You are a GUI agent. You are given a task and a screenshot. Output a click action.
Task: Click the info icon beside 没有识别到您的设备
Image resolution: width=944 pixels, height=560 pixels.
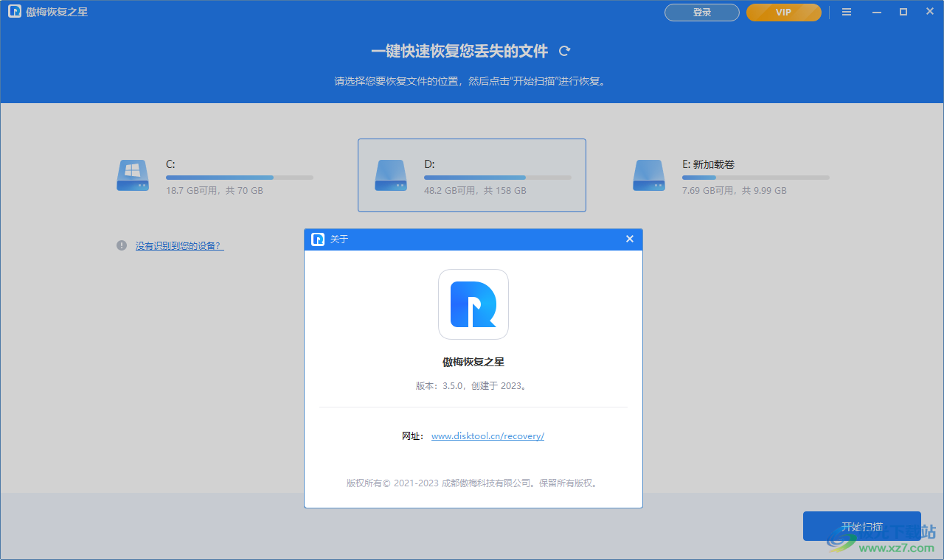point(122,245)
